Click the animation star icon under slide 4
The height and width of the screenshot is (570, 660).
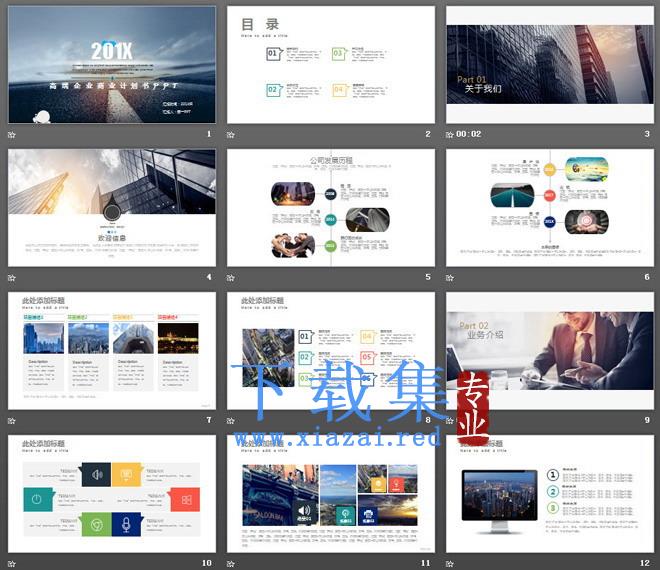pos(12,278)
